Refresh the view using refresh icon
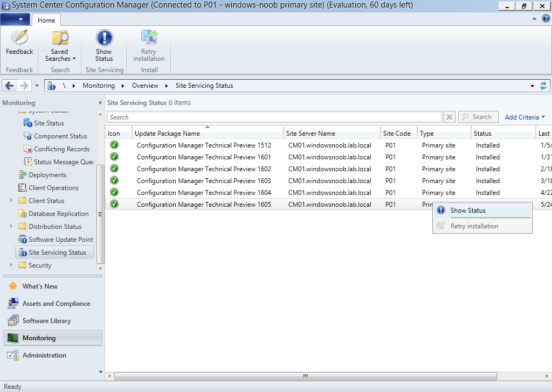The image size is (552, 392). click(543, 86)
